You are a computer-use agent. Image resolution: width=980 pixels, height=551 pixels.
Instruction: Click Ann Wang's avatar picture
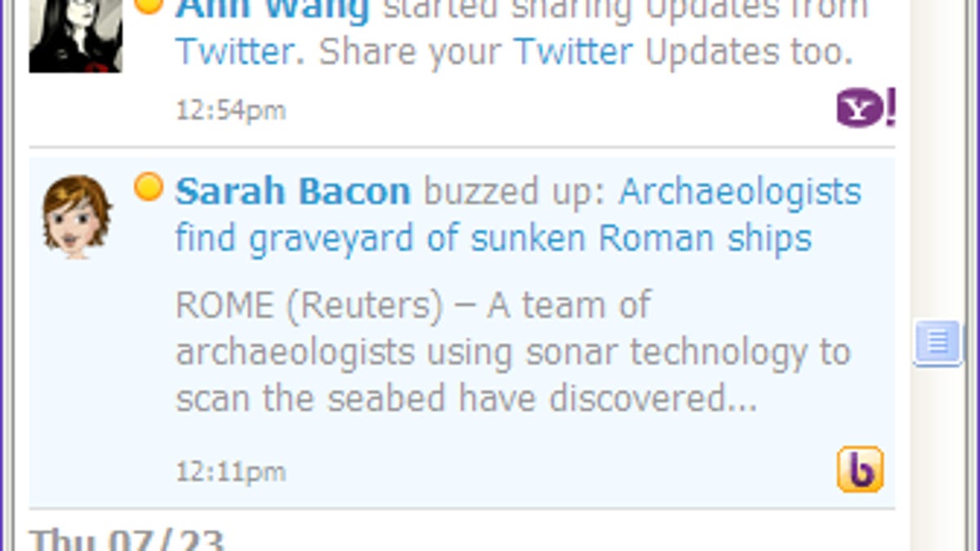[x=75, y=35]
